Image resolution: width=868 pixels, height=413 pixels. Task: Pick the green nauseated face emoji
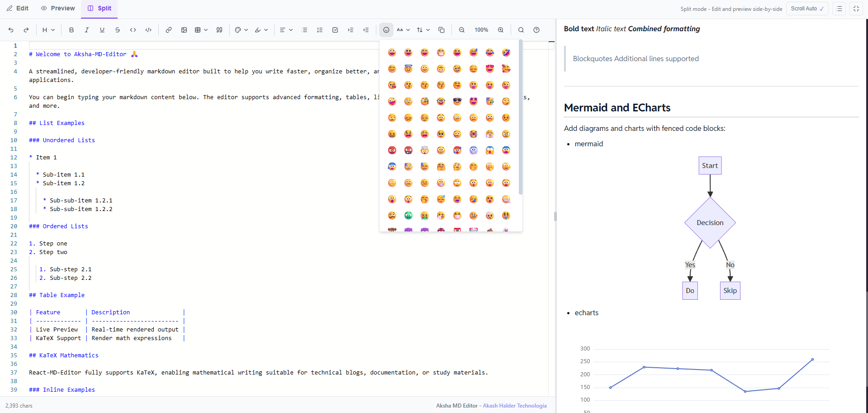pyautogui.click(x=408, y=216)
